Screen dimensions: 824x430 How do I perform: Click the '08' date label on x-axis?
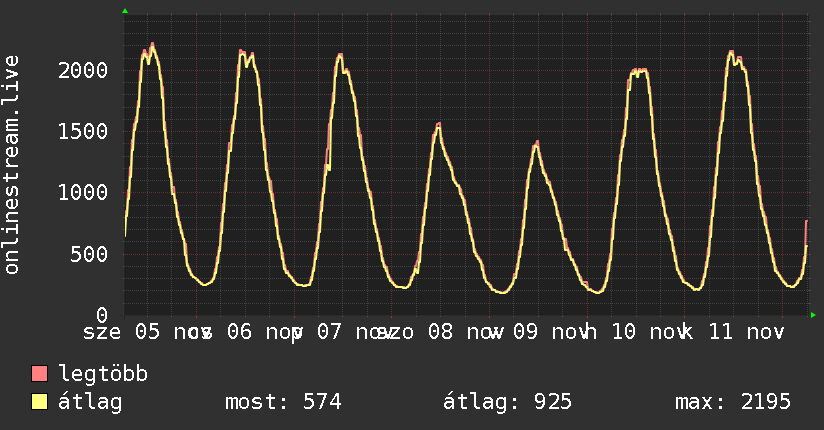pos(440,331)
